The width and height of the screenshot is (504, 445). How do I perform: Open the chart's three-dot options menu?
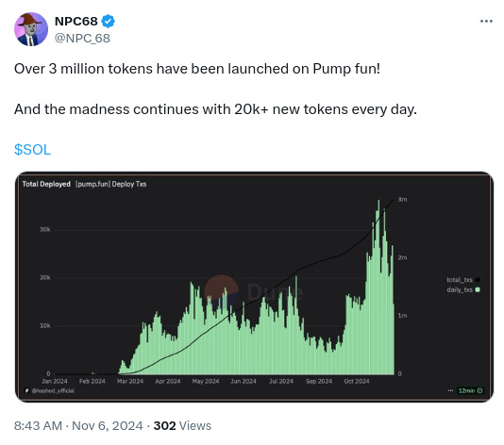point(450,390)
